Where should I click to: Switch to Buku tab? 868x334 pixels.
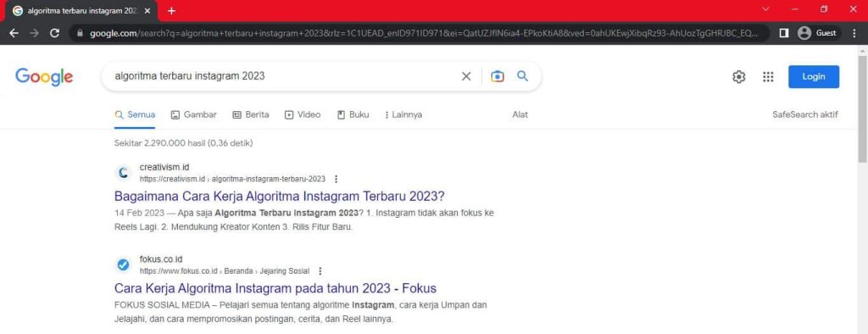pyautogui.click(x=353, y=114)
